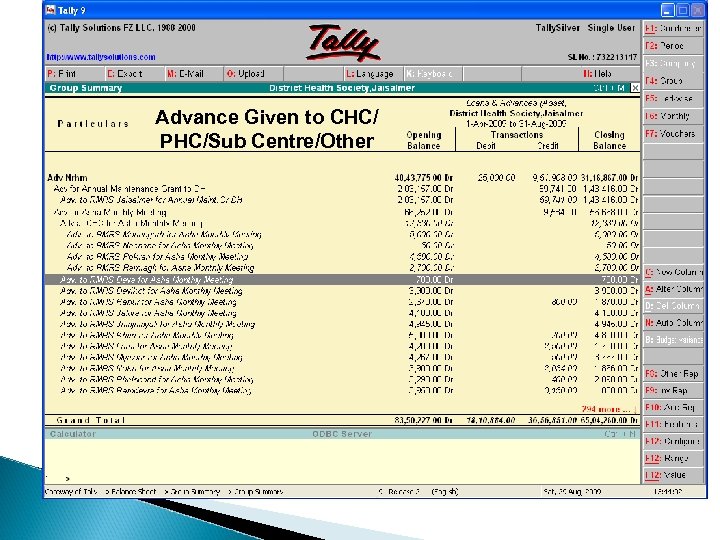Click the Particulars column header
This screenshot has width=720, height=540.
pyautogui.click(x=93, y=124)
